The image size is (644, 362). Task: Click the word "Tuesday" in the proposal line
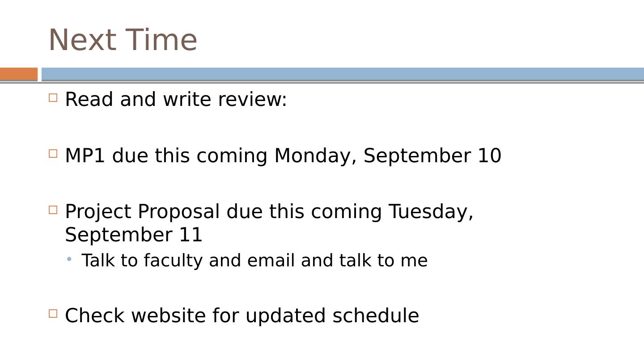click(x=430, y=212)
